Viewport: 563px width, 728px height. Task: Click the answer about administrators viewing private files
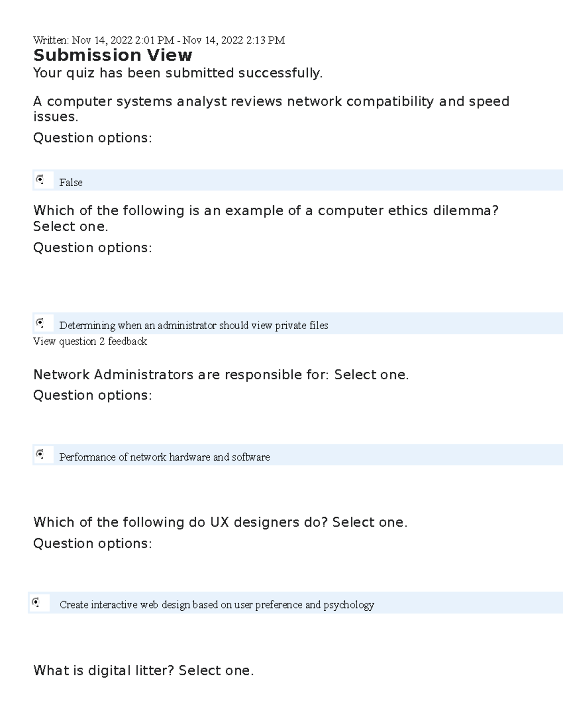pos(193,325)
